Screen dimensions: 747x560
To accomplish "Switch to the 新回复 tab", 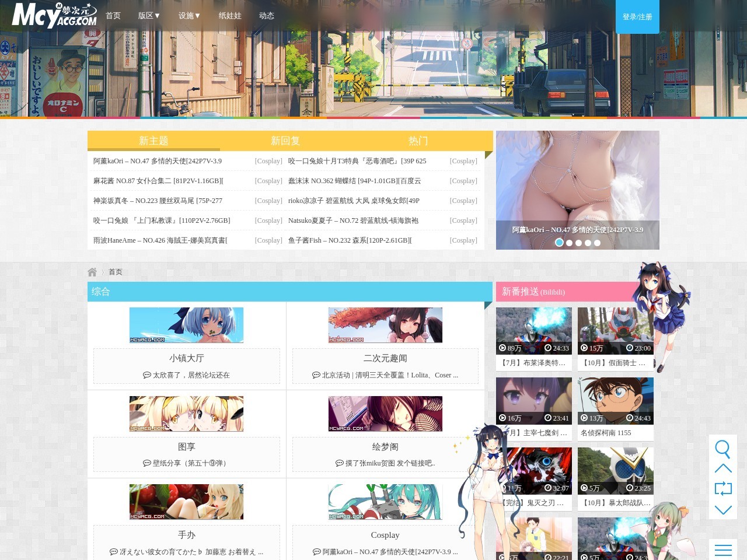I will (x=285, y=141).
